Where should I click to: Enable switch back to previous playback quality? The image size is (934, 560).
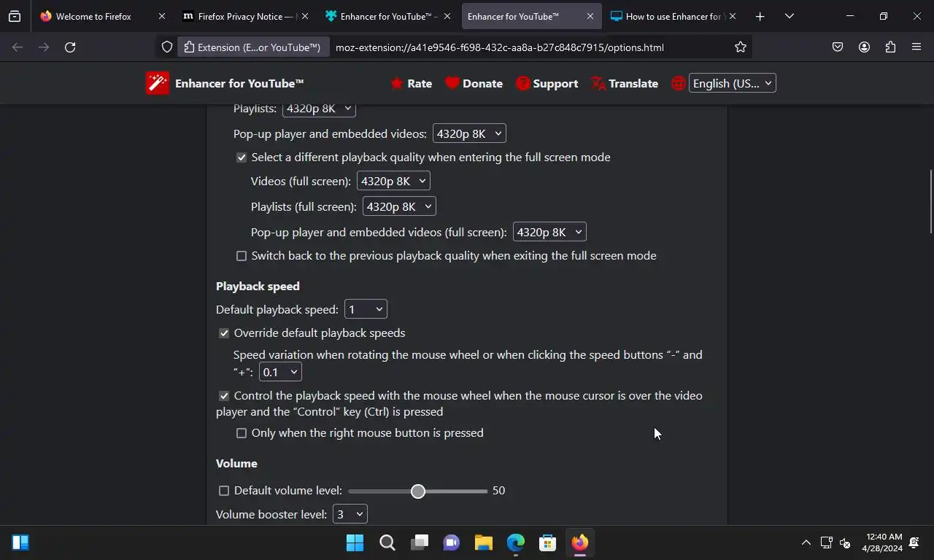pyautogui.click(x=242, y=256)
